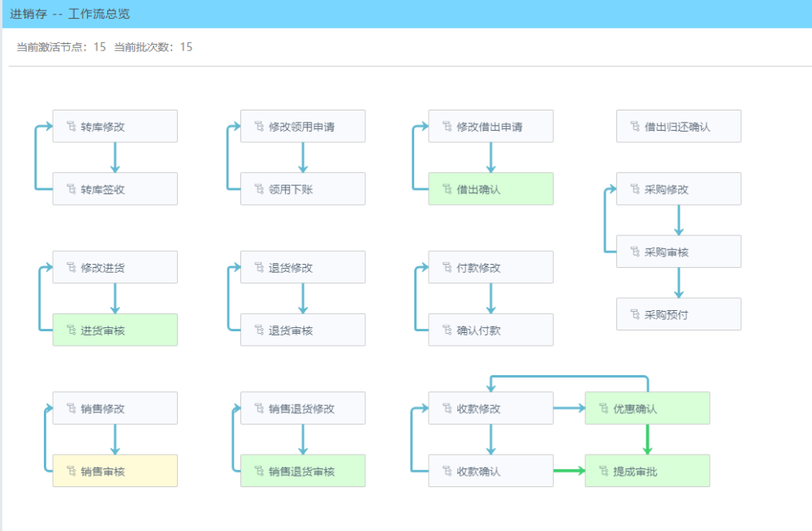Click the tree icon in the 退货修改 node
The height and width of the screenshot is (531, 812).
(x=260, y=267)
